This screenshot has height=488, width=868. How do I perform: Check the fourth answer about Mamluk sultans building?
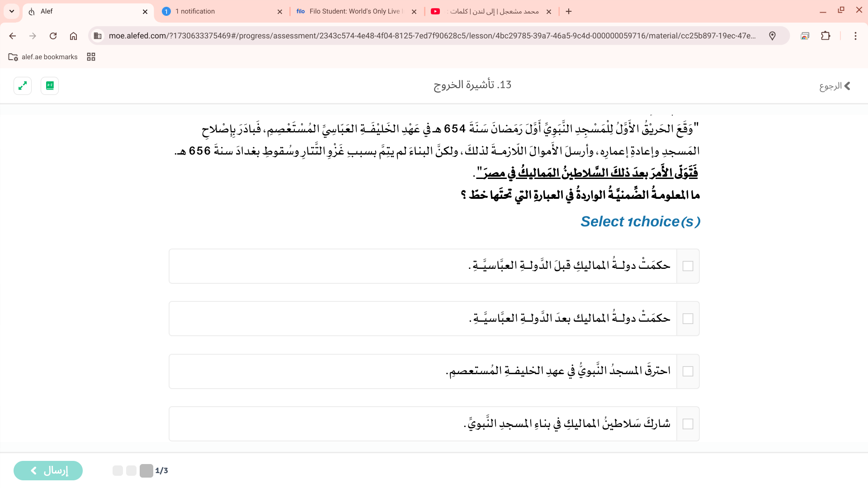(688, 424)
